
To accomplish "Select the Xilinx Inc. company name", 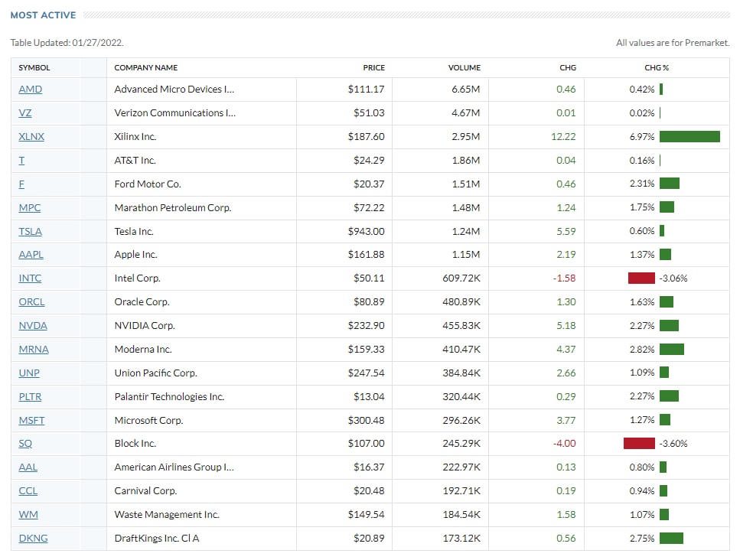I will [135, 136].
